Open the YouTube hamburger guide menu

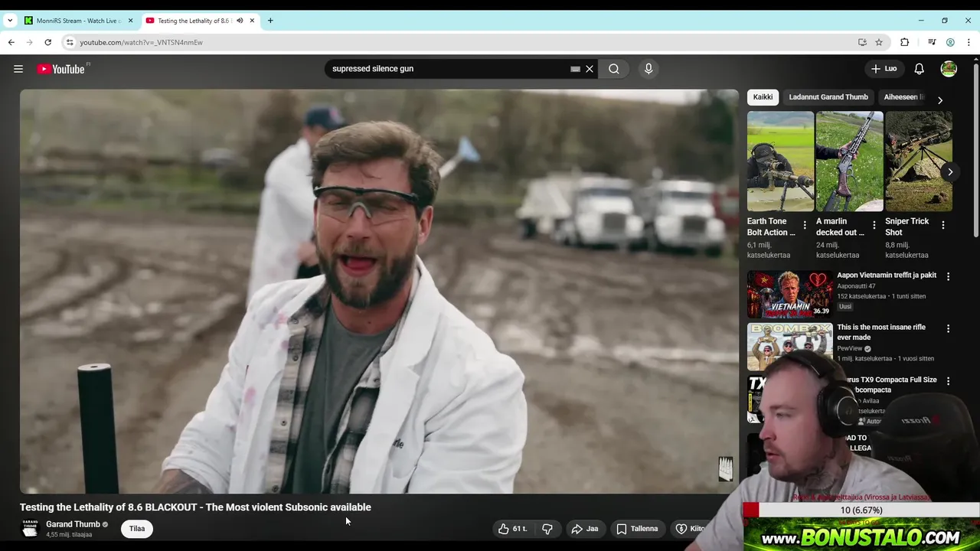(x=18, y=69)
